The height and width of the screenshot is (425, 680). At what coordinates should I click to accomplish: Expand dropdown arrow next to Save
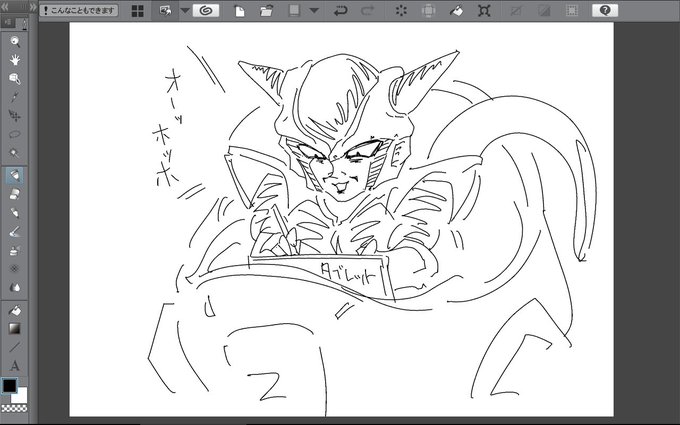pos(314,11)
